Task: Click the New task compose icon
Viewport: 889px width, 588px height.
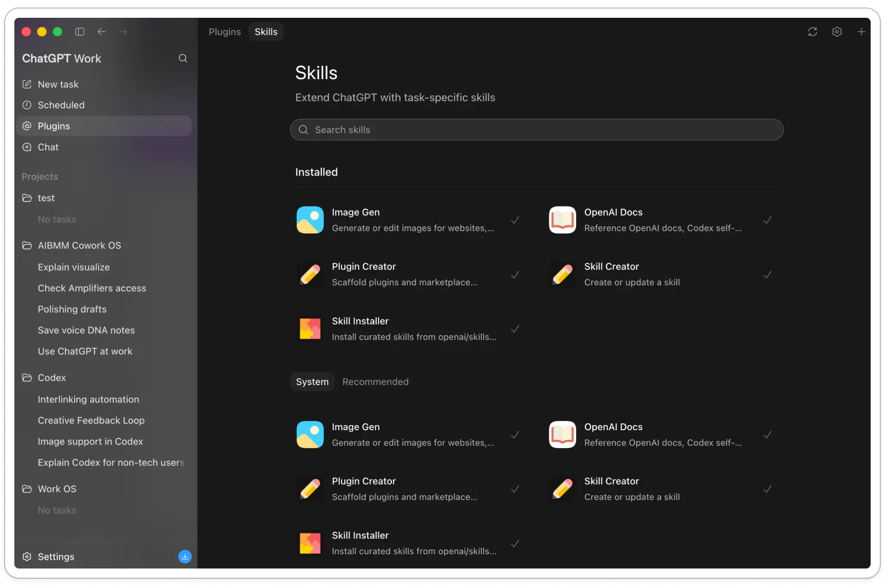Action: click(27, 84)
